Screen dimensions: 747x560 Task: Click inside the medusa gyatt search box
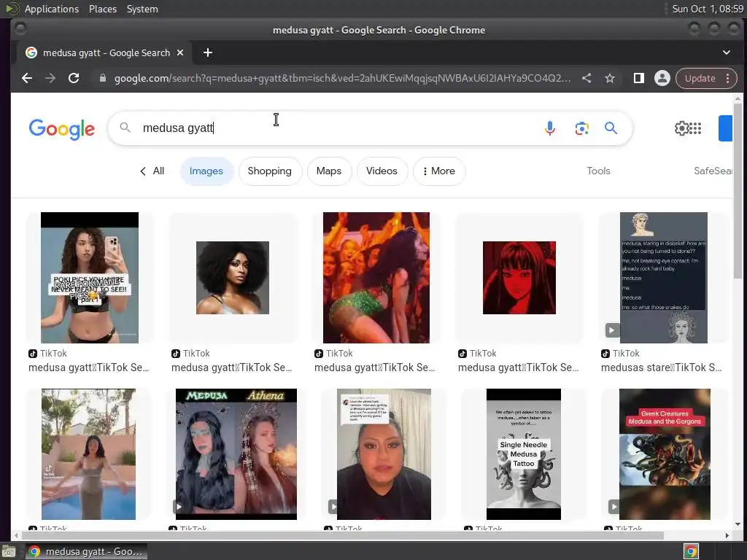click(x=333, y=128)
